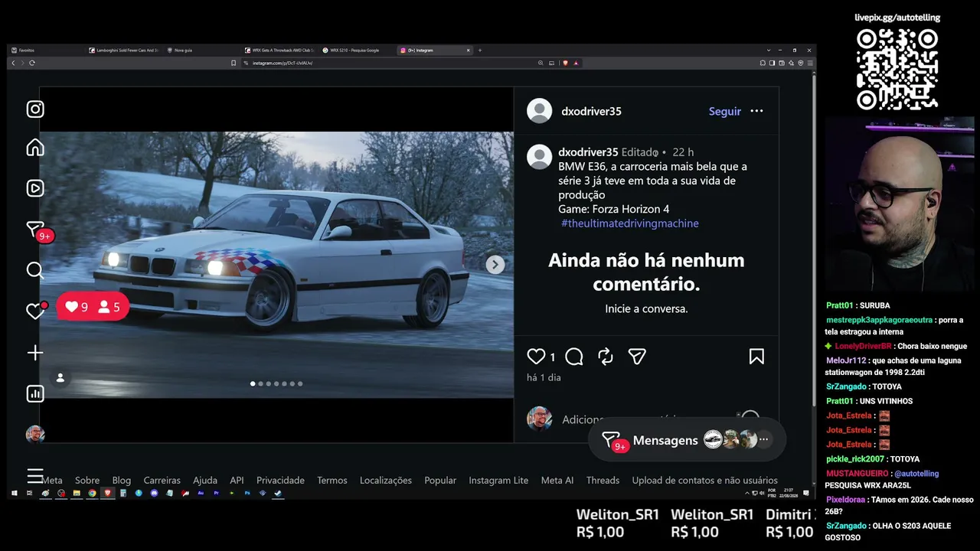Open Reels icon in sidebar
This screenshot has width=980, height=551.
click(x=35, y=188)
